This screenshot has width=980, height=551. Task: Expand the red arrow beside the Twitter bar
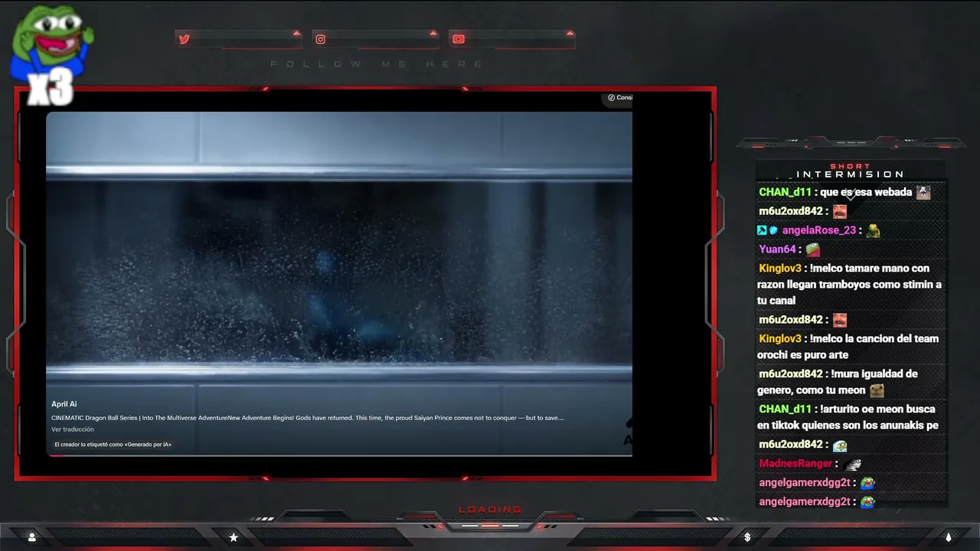(x=296, y=33)
